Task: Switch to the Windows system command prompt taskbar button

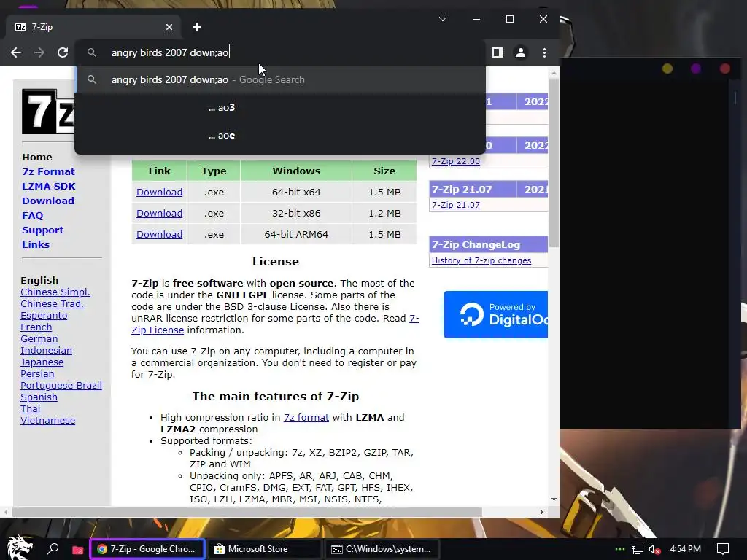Action: [x=381, y=549]
